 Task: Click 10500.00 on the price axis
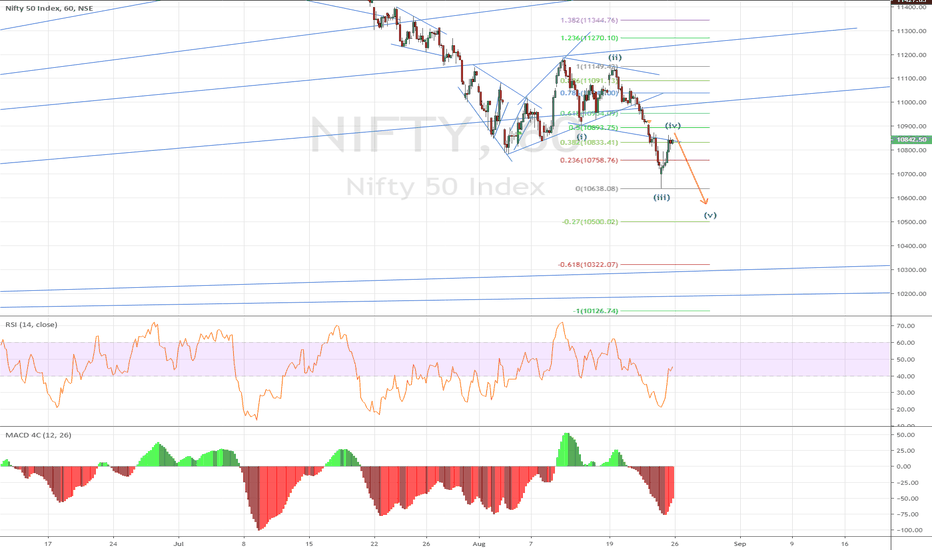[x=912, y=222]
